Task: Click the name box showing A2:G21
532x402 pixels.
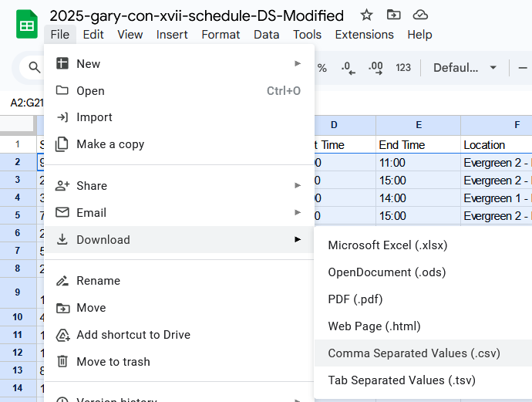Action: [26, 103]
